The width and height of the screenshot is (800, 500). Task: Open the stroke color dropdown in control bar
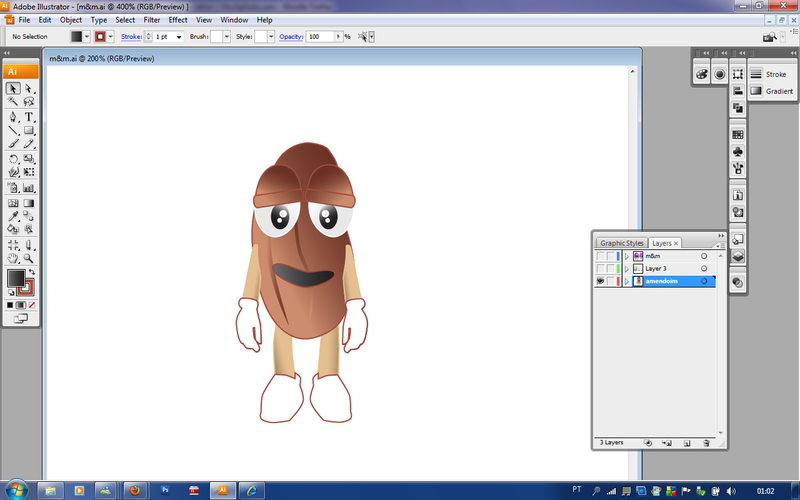click(x=111, y=37)
